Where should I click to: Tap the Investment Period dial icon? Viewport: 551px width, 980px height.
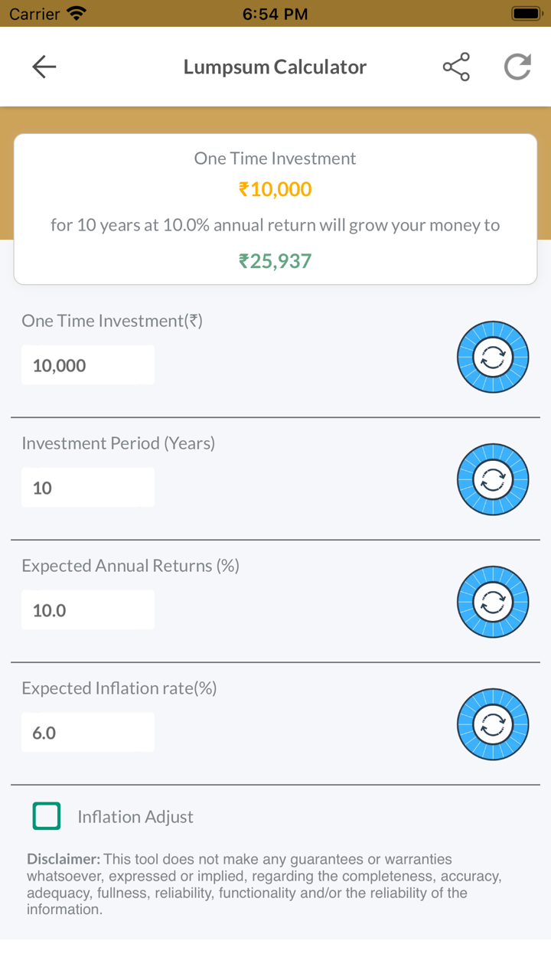point(493,479)
